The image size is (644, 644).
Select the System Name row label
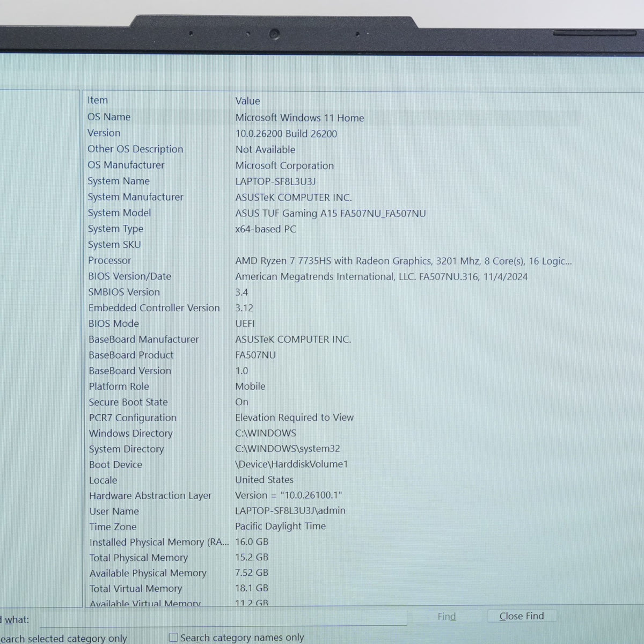[x=119, y=181]
